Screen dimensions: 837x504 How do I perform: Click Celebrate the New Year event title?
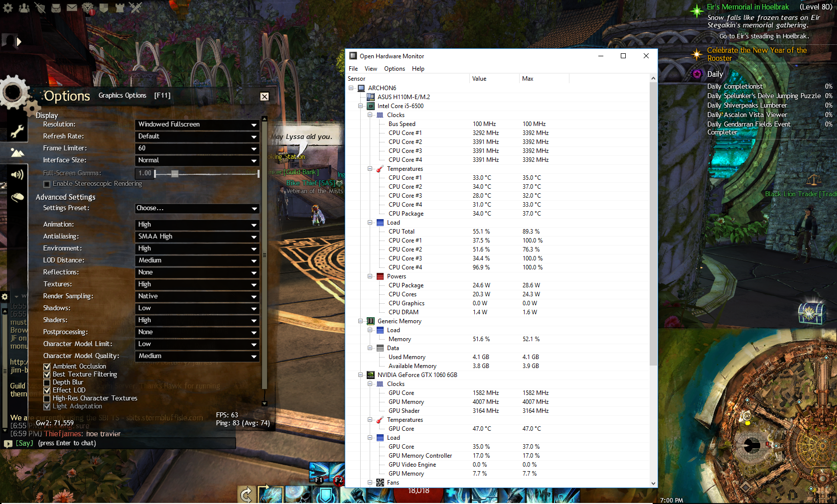tap(757, 54)
